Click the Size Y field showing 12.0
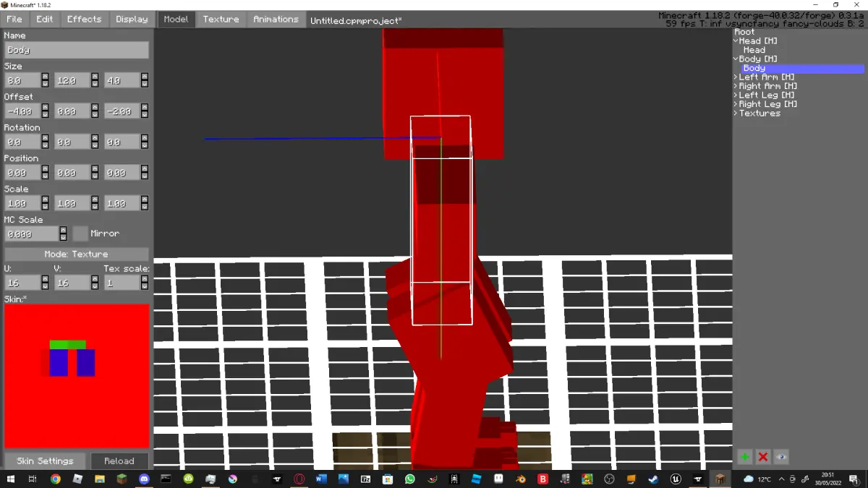Viewport: 868px width, 488px height. pyautogui.click(x=72, y=80)
